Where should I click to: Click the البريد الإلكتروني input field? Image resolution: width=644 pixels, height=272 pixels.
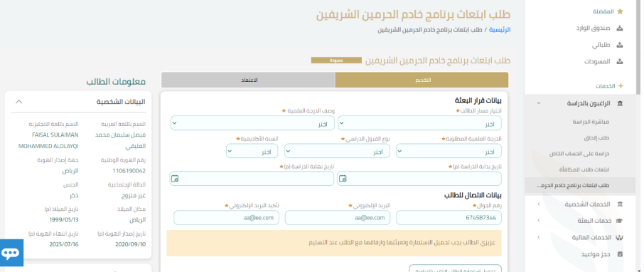[337, 218]
